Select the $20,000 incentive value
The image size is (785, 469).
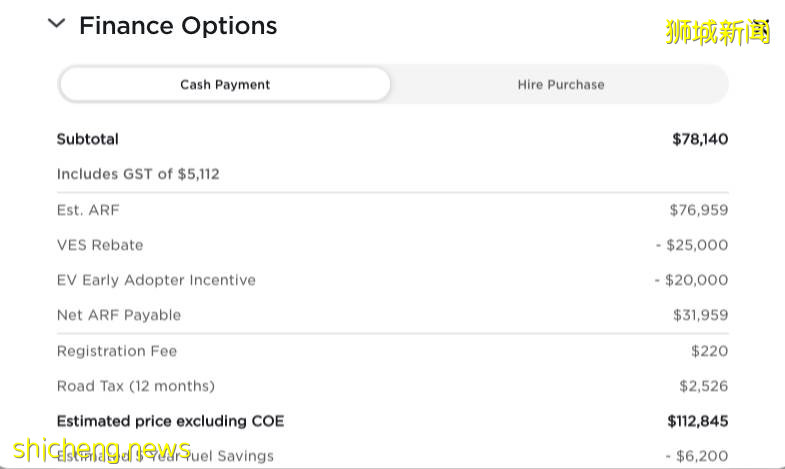pos(692,280)
